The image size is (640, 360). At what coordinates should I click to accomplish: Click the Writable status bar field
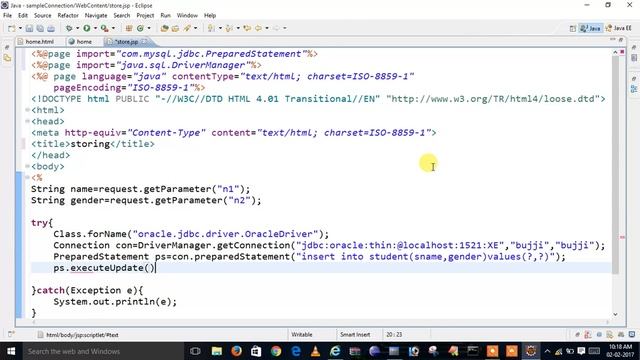point(302,335)
